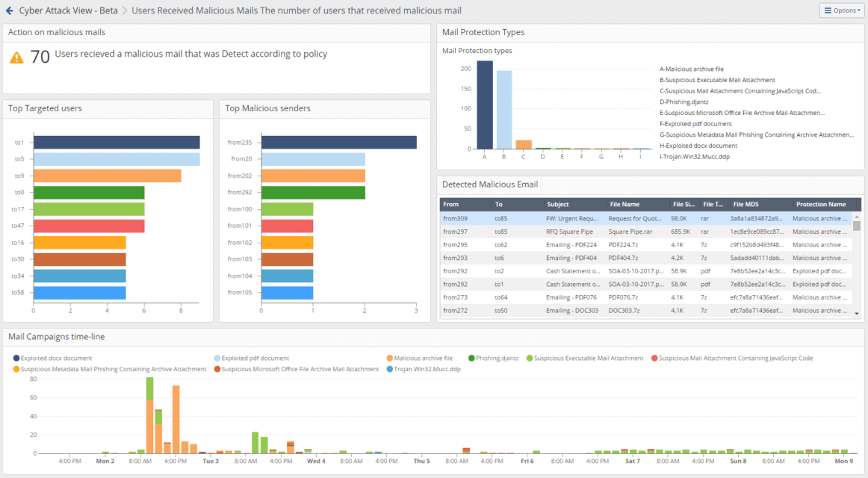Click the back arrow icon

click(x=10, y=10)
